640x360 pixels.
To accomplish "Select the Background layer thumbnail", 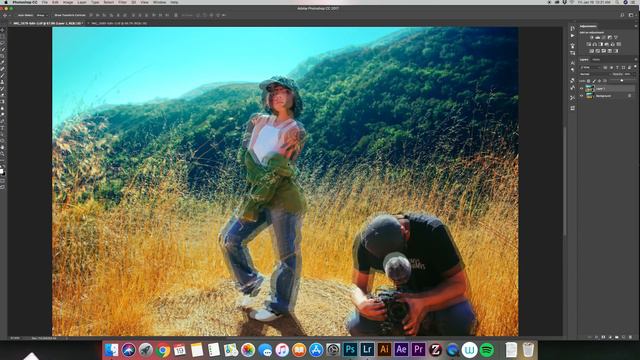I will [x=589, y=96].
